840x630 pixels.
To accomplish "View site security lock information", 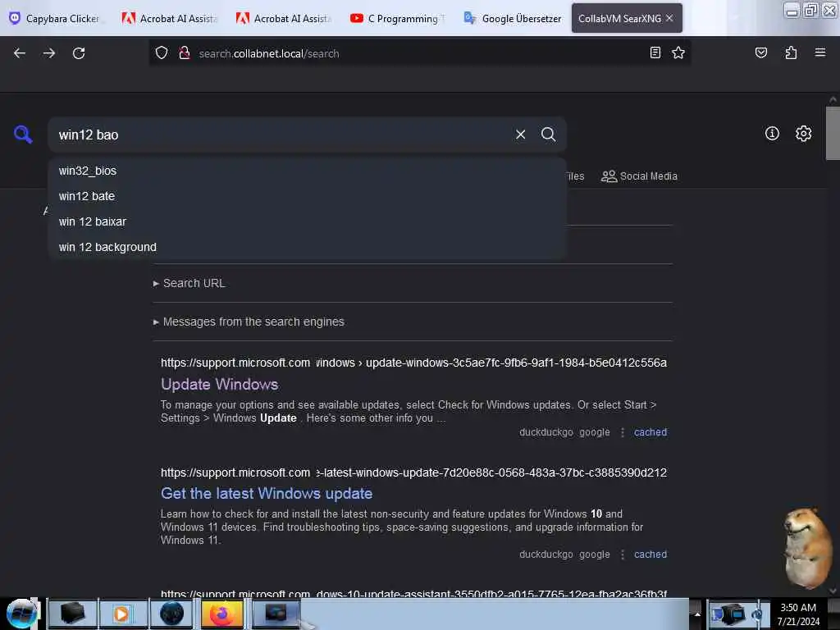I will 185,53.
